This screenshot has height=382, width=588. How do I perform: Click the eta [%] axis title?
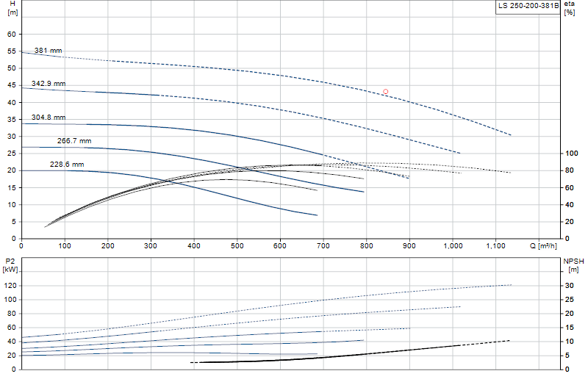coord(569,8)
